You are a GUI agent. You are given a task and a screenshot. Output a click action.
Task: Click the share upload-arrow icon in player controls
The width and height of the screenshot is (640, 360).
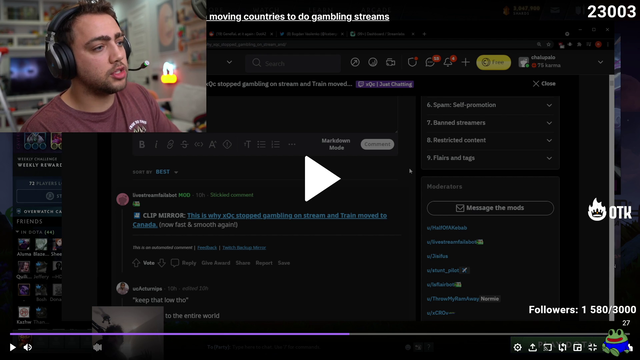click(x=533, y=347)
